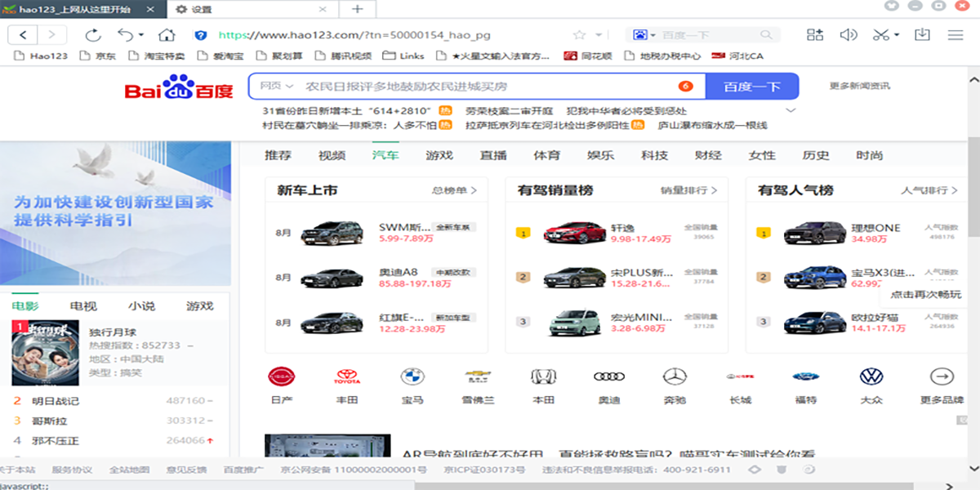This screenshot has width=980, height=490.
Task: Click the 轩逸 red car thumbnail
Action: [x=575, y=233]
